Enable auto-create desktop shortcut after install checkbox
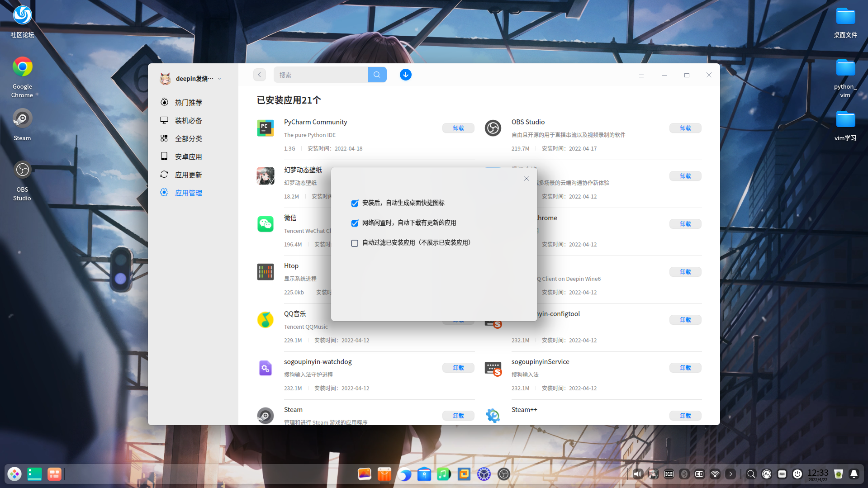This screenshot has width=868, height=488. pyautogui.click(x=355, y=203)
